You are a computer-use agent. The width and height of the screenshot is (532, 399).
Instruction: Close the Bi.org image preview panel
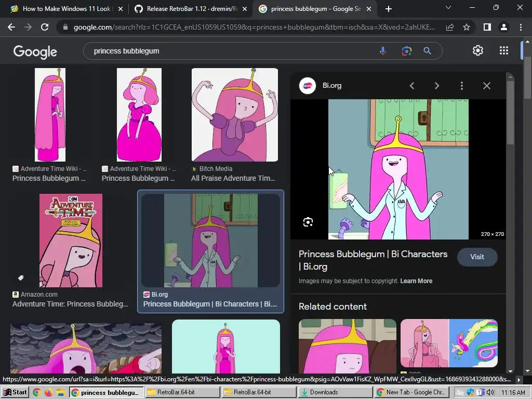coord(486,86)
